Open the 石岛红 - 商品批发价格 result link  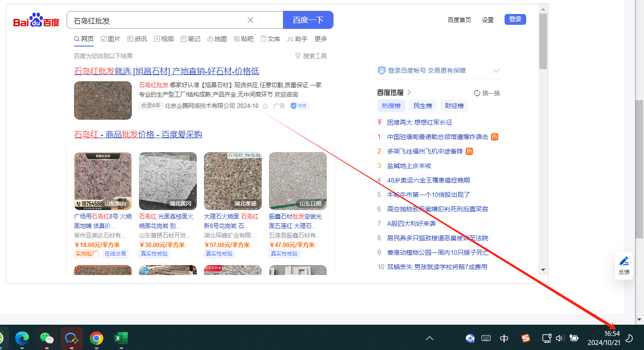[x=138, y=134]
